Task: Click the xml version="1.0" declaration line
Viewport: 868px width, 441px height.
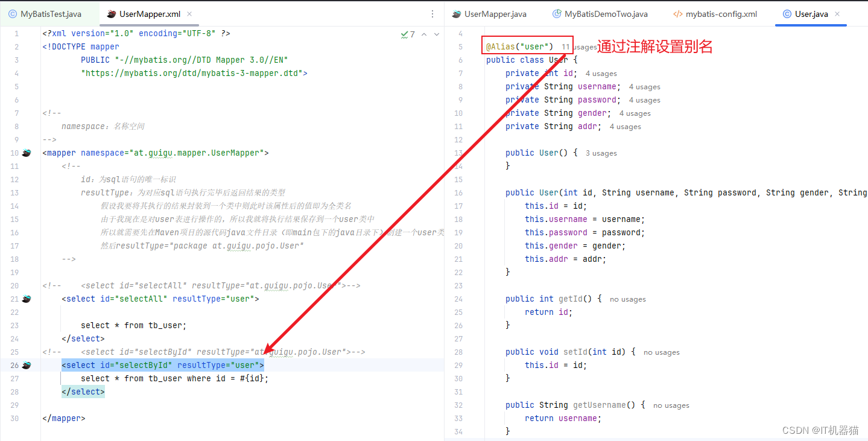Action: point(136,34)
